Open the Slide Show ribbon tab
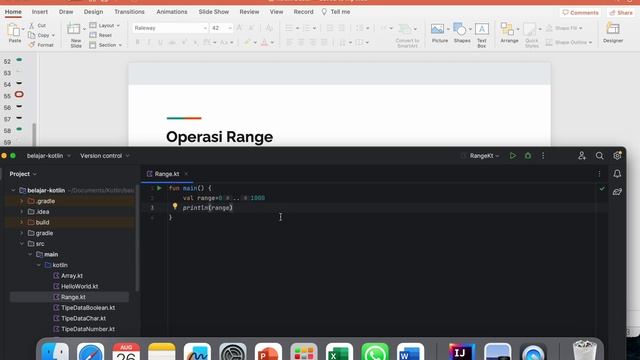 point(213,12)
